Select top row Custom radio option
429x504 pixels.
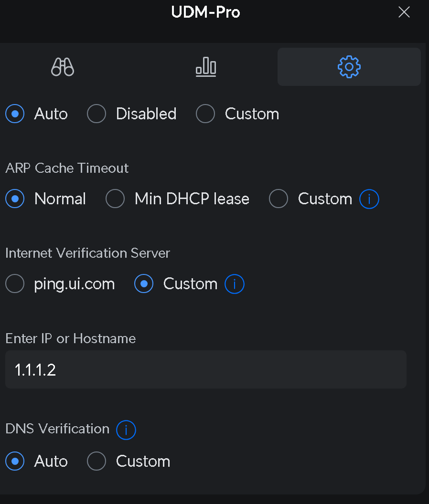click(205, 114)
